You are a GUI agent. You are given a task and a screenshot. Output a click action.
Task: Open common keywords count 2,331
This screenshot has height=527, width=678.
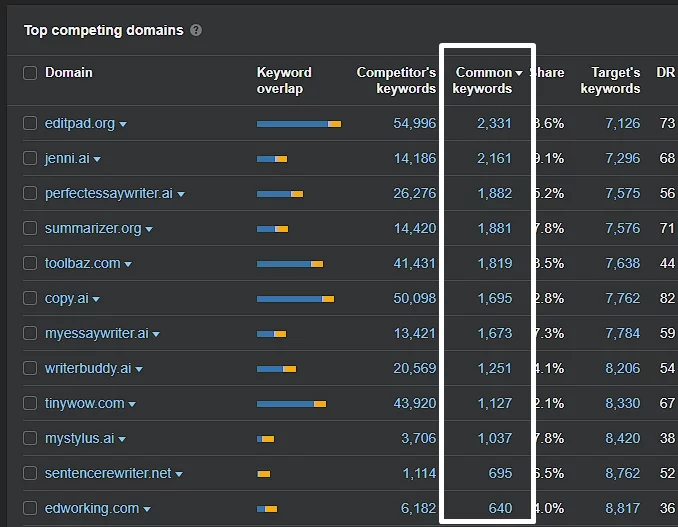coord(494,124)
